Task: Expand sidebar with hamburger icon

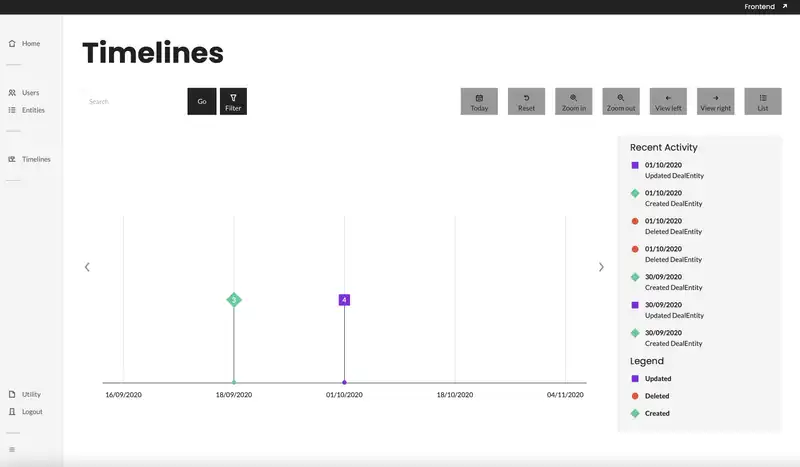Action: (x=12, y=450)
